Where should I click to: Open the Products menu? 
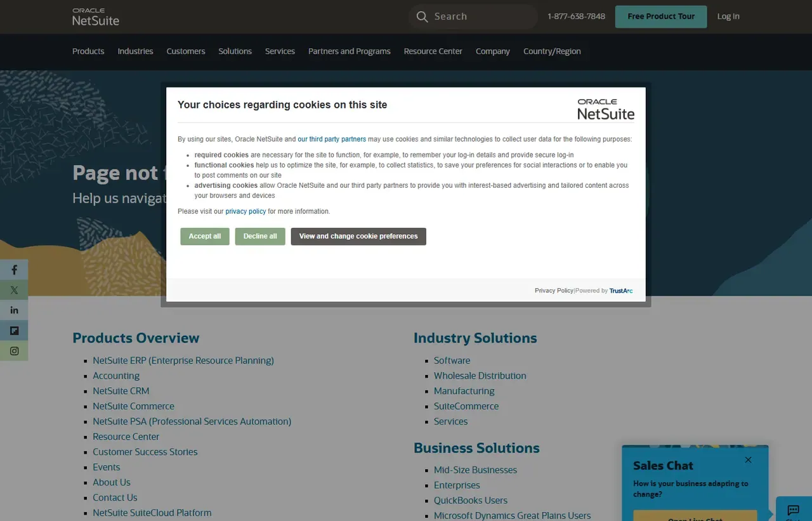pyautogui.click(x=88, y=51)
